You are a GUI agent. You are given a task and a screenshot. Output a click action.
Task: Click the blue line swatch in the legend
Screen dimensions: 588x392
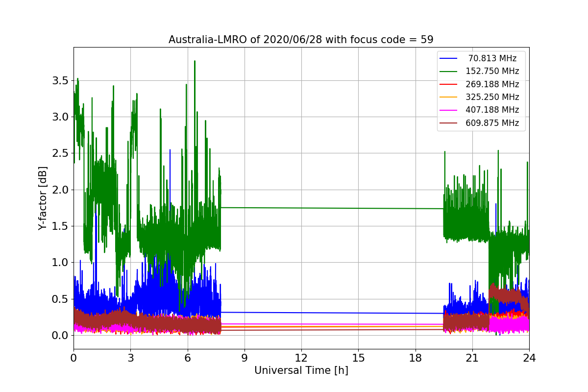[449, 59]
